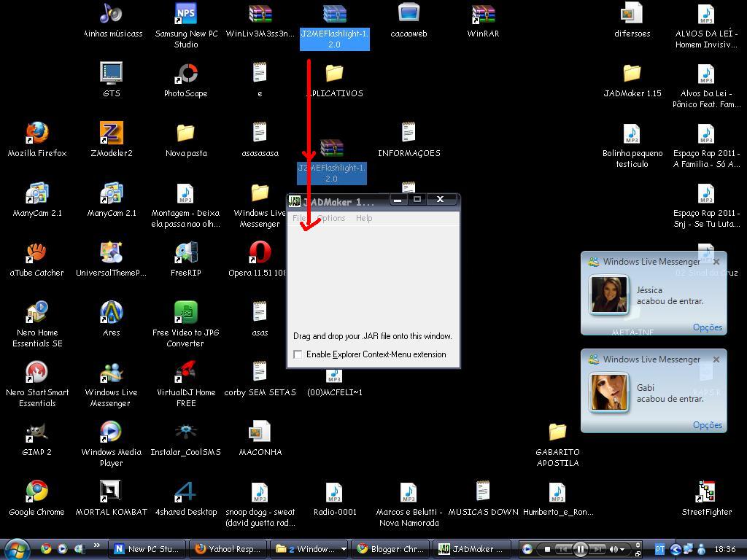Skip to previous track on taskbar player

563,549
